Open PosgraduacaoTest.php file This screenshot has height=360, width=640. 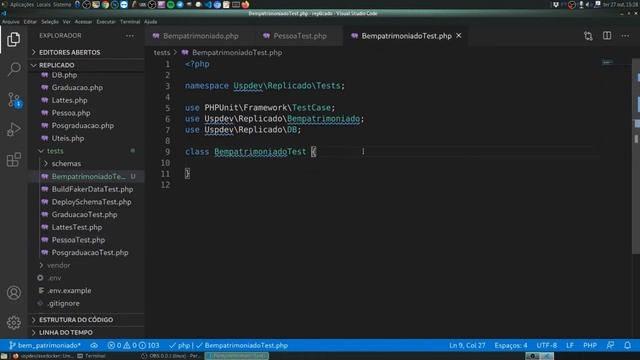pos(86,252)
